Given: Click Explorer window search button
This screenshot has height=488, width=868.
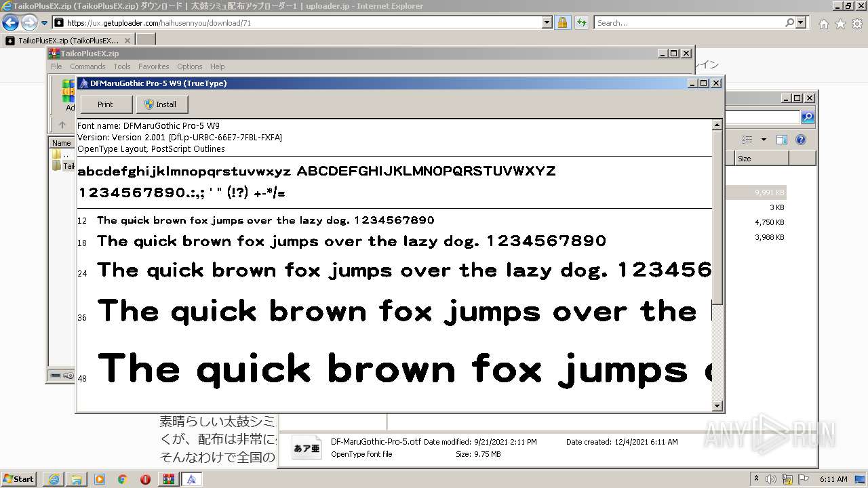Looking at the screenshot, I should pyautogui.click(x=808, y=117).
